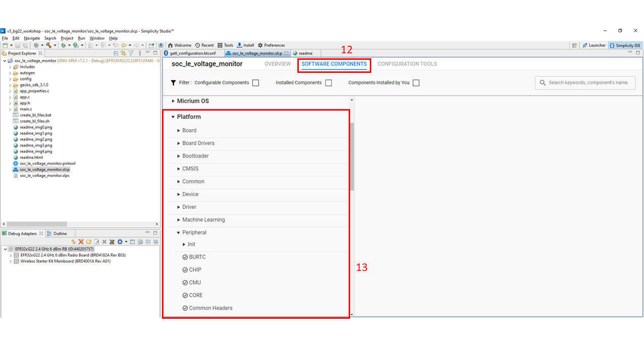
Task: Expand the Board subcategory
Action: coord(179,130)
